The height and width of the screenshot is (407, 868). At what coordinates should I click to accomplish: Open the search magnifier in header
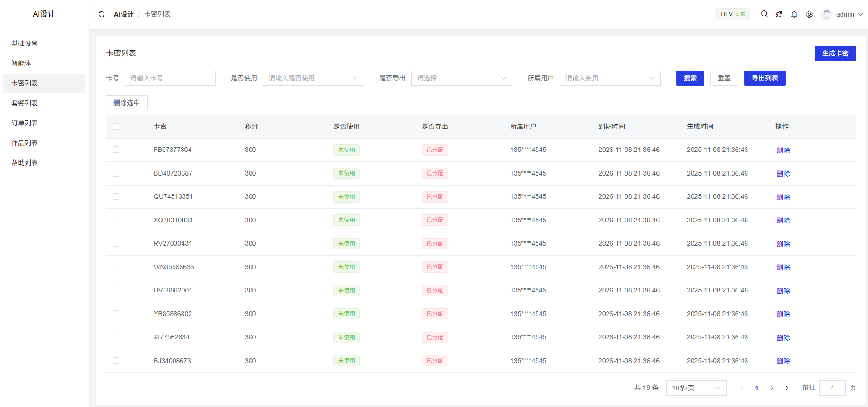tap(764, 14)
